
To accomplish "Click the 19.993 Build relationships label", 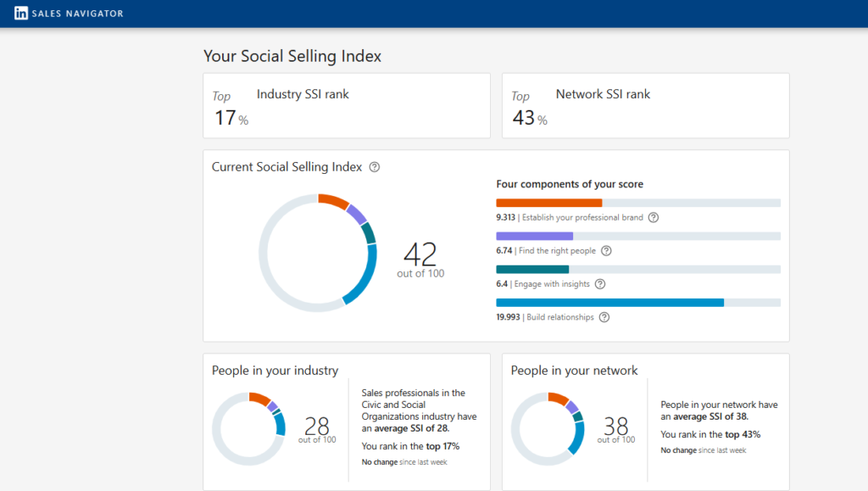I will click(x=545, y=317).
